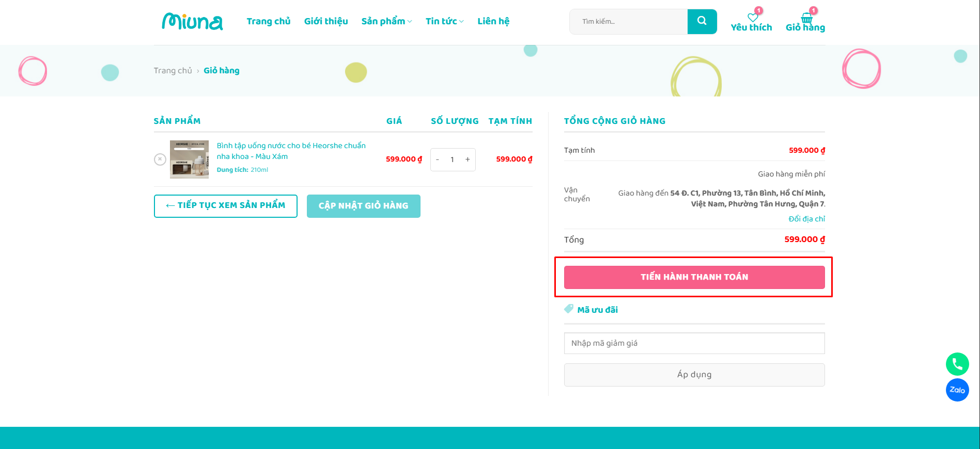Open the Liên hệ menu item

coord(493,21)
